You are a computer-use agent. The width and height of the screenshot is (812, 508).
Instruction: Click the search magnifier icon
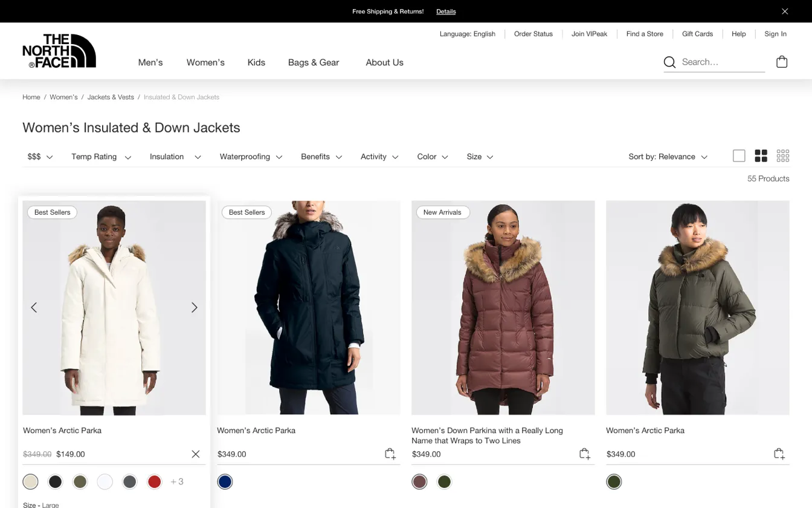[669, 62]
